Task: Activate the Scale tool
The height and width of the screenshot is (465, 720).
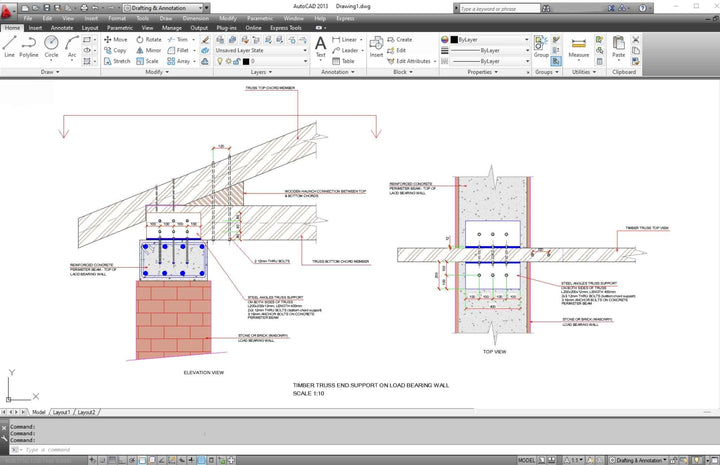Action: [x=147, y=61]
